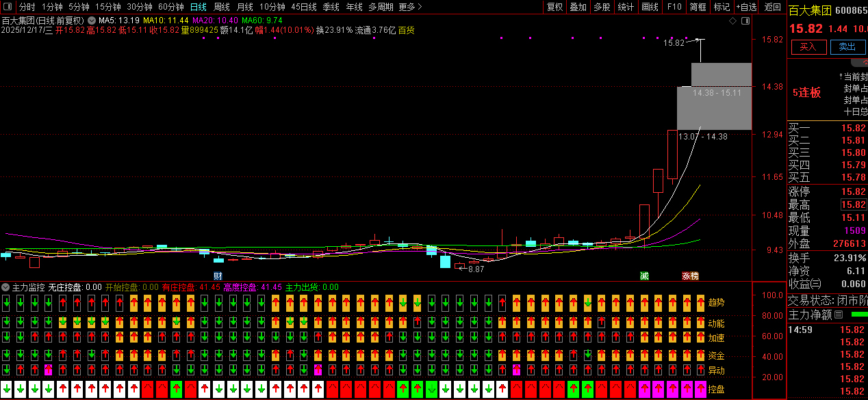The image size is (868, 400).
Task: Click the 动能 row label
Action: click(716, 323)
